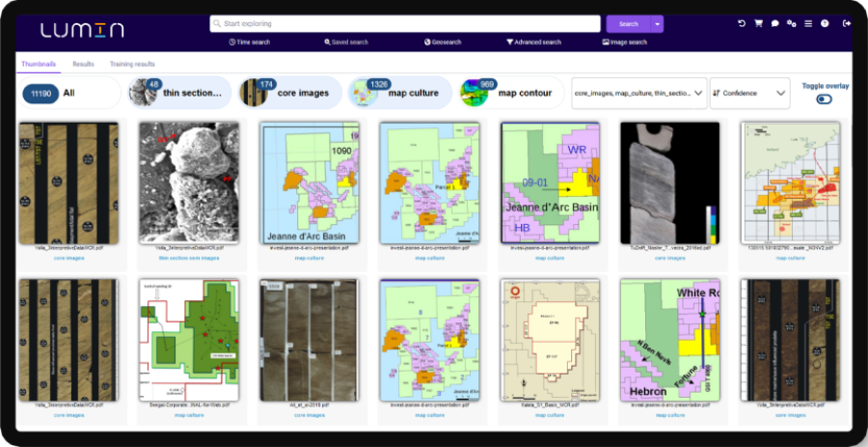The image size is (868, 447).
Task: Open Geosearch
Action: [x=443, y=42]
